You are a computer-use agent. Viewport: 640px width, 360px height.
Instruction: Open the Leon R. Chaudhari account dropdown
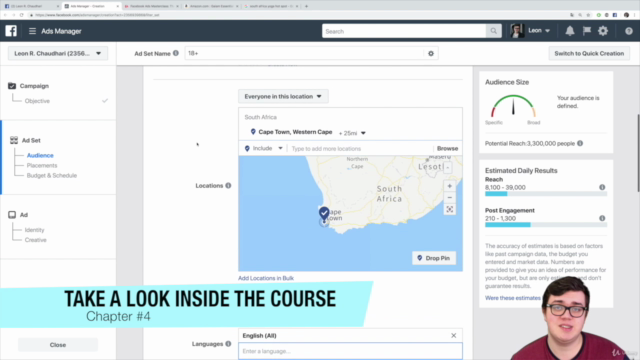58,53
